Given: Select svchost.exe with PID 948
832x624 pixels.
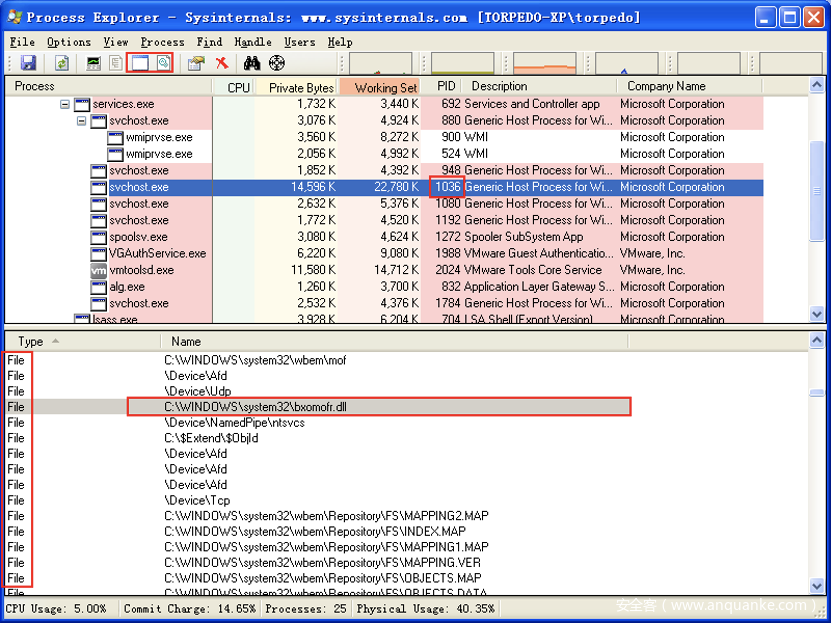Looking at the screenshot, I should click(384, 170).
